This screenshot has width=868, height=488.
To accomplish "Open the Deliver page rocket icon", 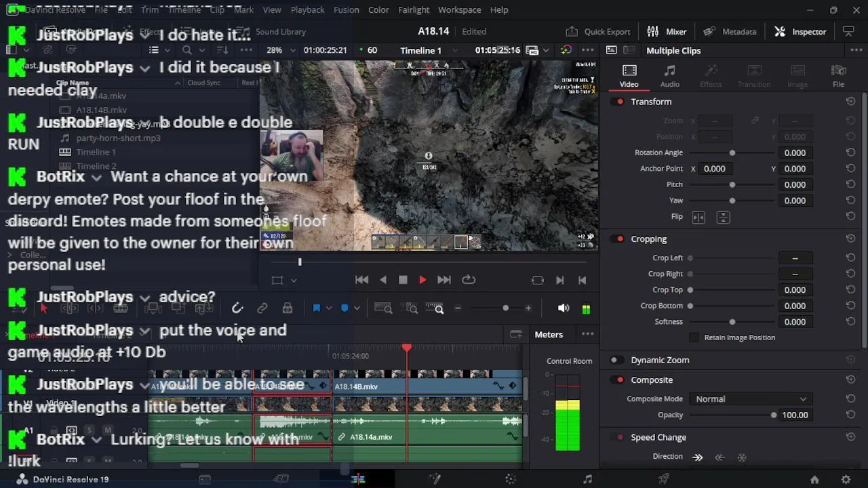I will point(664,479).
